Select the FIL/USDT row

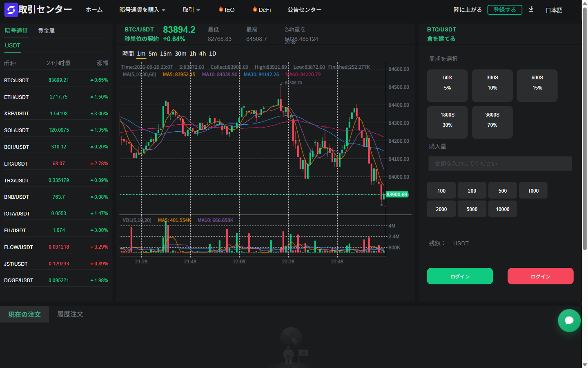pos(56,230)
